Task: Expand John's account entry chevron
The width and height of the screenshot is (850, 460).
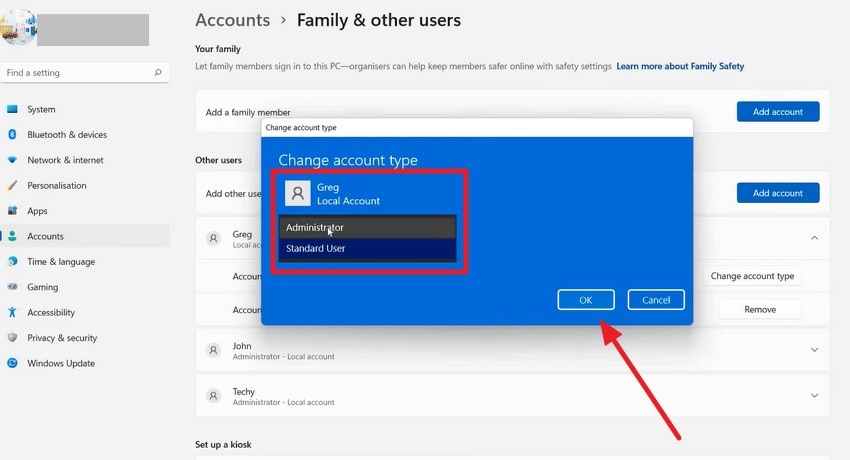Action: (x=814, y=350)
